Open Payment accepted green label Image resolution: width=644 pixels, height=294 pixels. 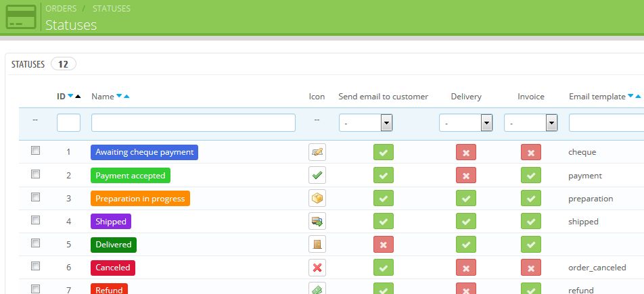coord(131,175)
